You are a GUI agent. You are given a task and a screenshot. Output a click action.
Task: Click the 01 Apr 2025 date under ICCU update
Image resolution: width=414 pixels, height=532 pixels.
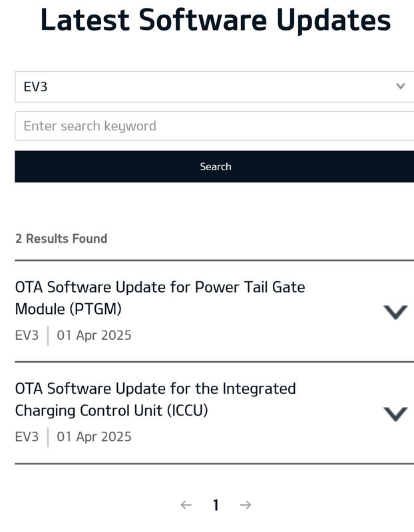pyautogui.click(x=94, y=437)
